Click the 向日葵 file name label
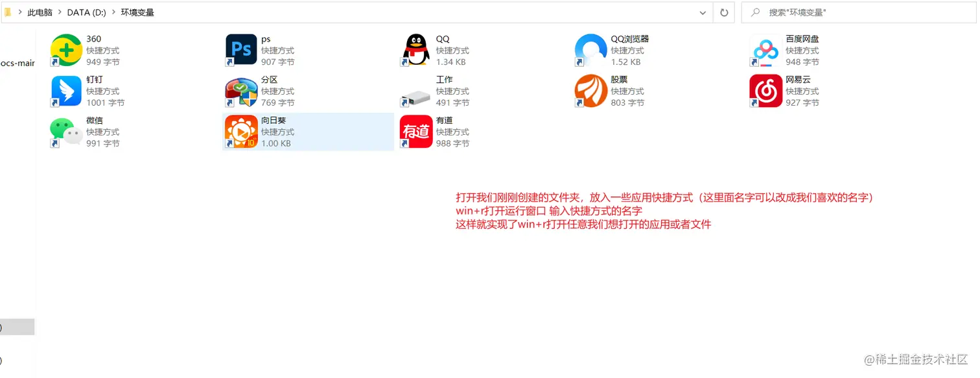The width and height of the screenshot is (980, 378). [x=274, y=121]
